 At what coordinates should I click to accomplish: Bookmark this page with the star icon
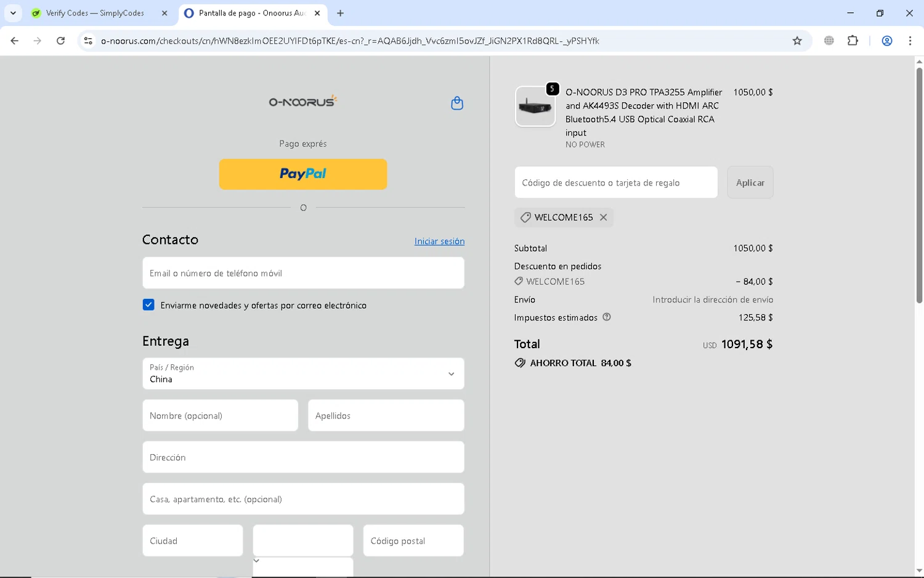tap(797, 41)
